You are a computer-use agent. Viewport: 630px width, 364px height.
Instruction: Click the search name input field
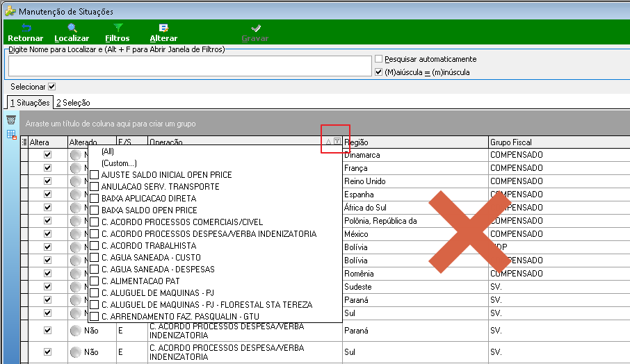point(190,66)
